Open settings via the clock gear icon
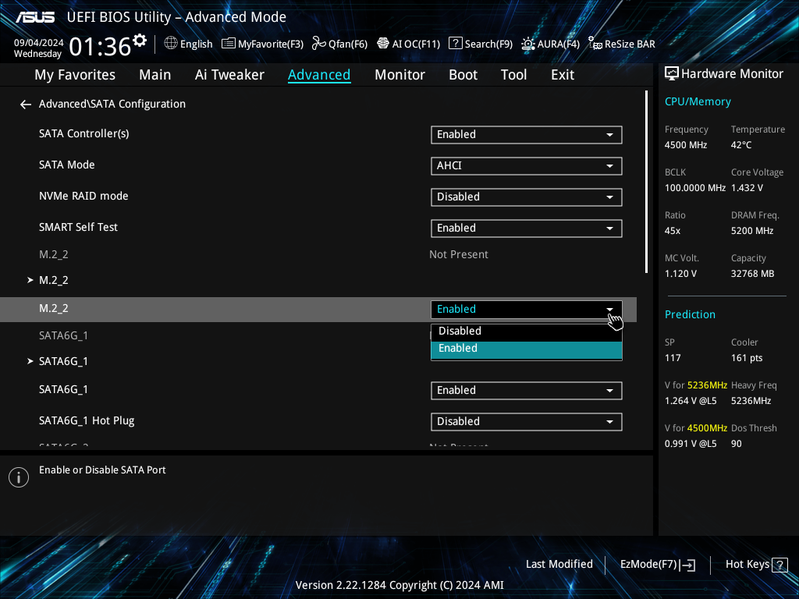Viewport: 799px width, 599px height. click(140, 40)
